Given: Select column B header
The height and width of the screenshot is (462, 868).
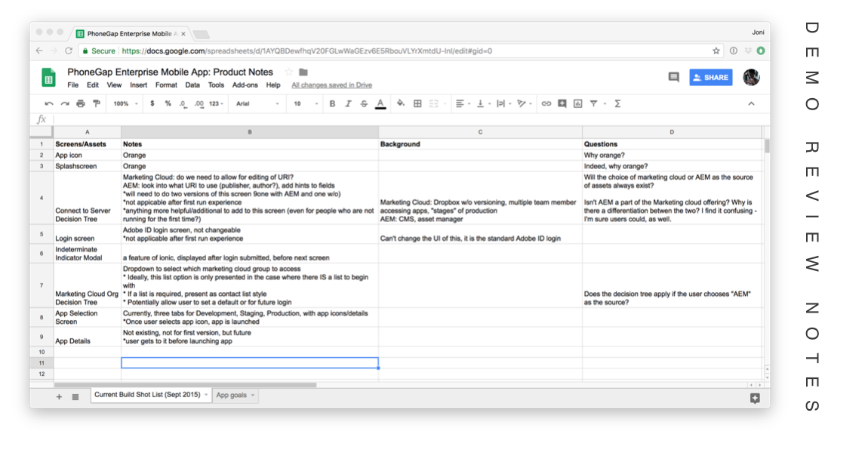Looking at the screenshot, I should point(250,132).
